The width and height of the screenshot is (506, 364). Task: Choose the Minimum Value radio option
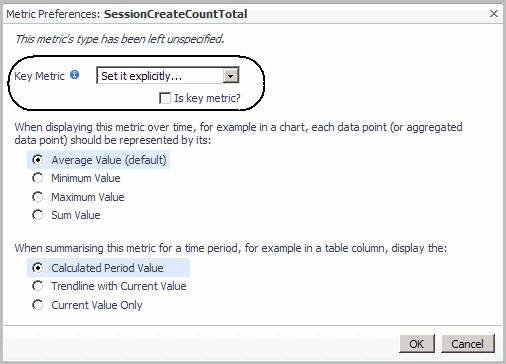(x=38, y=178)
